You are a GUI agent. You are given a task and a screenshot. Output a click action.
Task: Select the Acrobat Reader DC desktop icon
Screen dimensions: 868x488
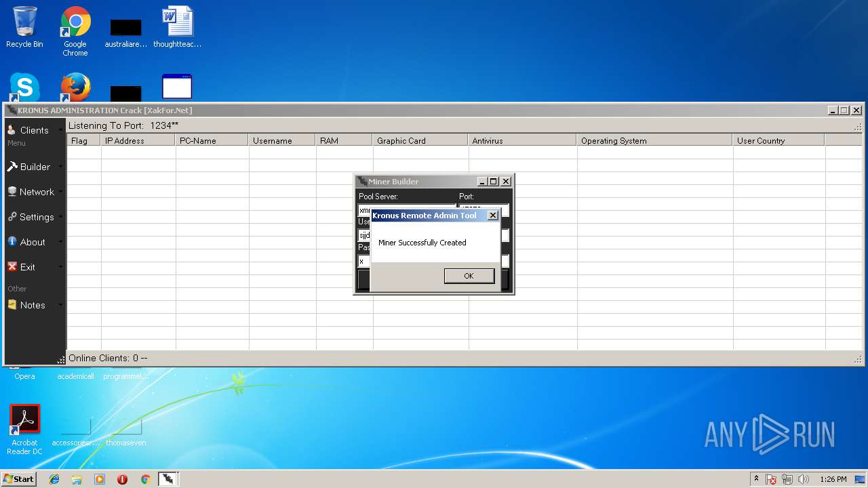[24, 430]
